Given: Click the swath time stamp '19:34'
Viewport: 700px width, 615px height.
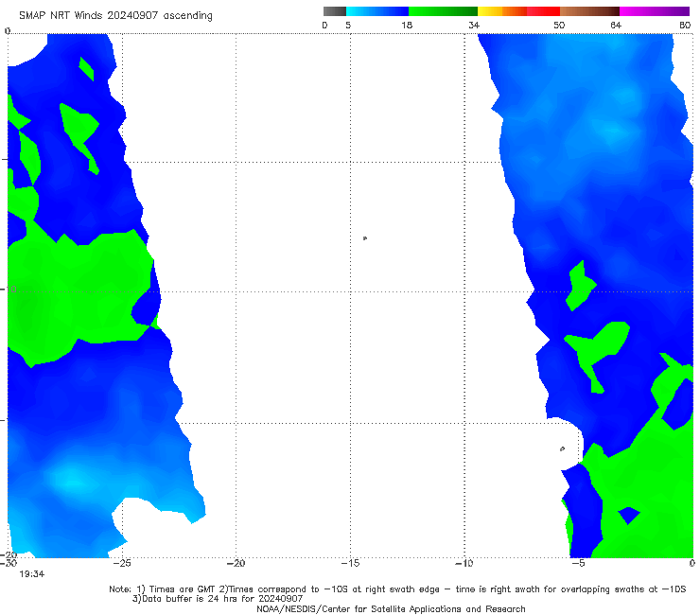Looking at the screenshot, I should pyautogui.click(x=32, y=574).
